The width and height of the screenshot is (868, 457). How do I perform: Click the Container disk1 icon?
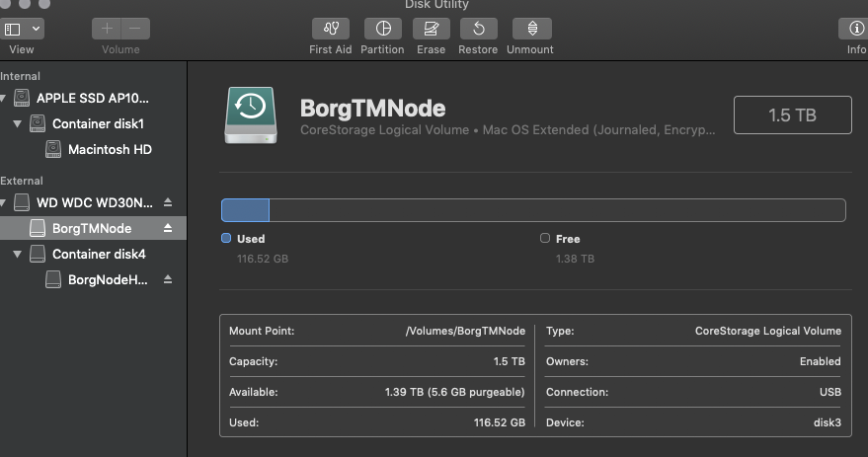[38, 123]
